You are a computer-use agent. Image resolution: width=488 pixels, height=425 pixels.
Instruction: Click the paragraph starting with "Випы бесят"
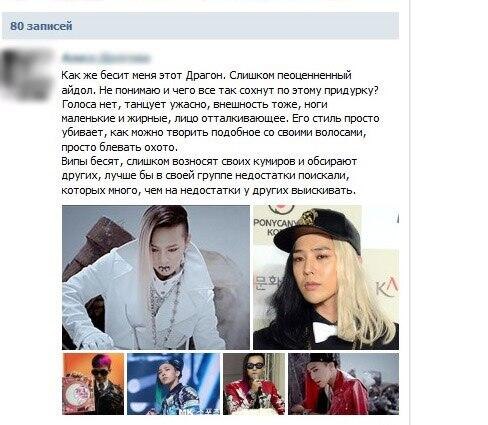click(x=209, y=176)
